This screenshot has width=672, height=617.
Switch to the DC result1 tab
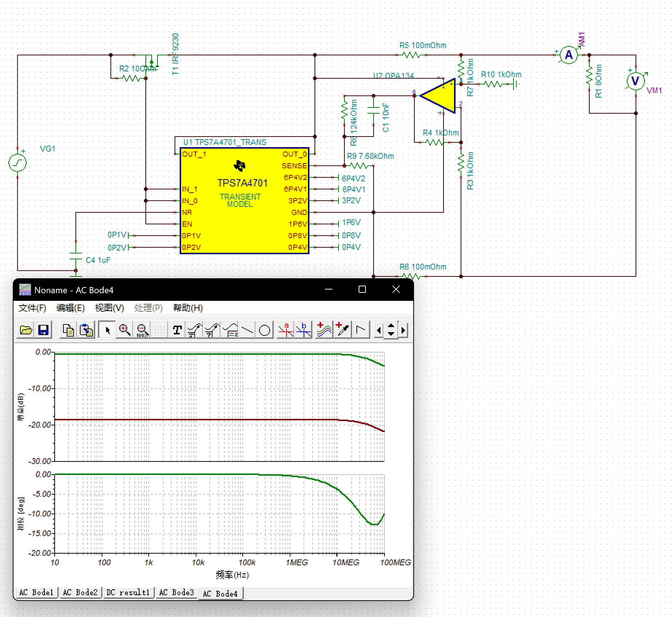pyautogui.click(x=128, y=593)
